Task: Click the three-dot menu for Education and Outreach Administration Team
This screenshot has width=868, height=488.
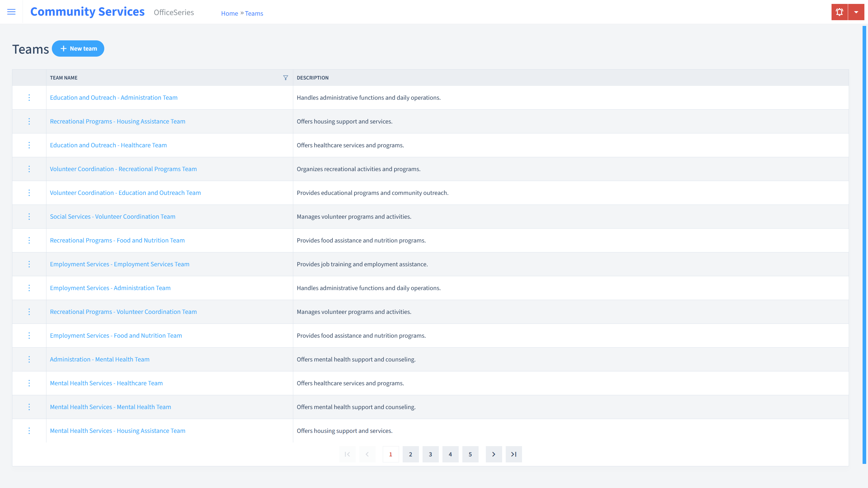Action: tap(29, 97)
